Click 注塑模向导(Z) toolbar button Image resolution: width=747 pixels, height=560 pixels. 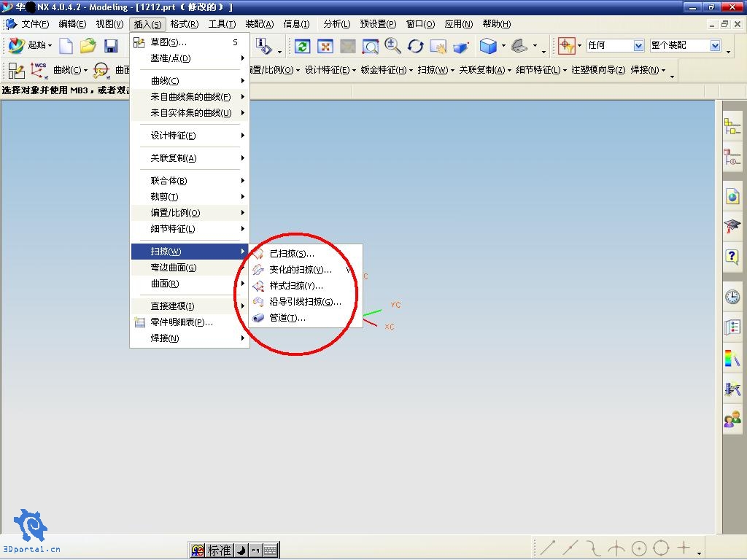(598, 70)
